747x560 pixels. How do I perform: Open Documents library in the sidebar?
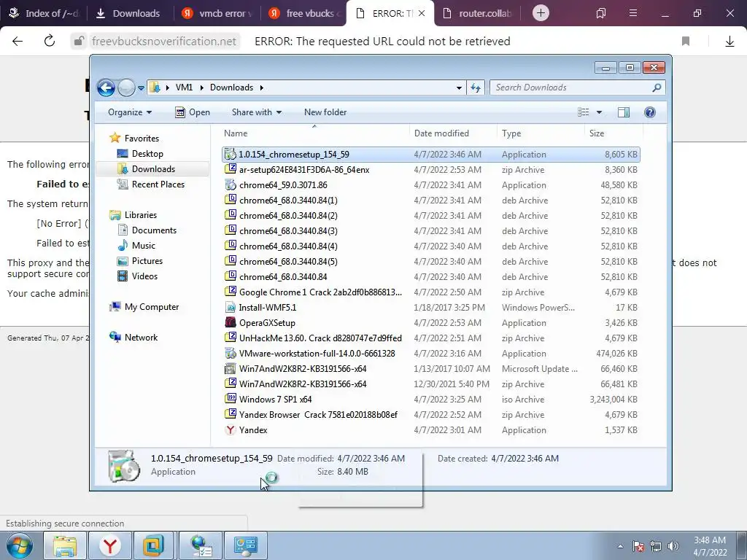(x=154, y=230)
